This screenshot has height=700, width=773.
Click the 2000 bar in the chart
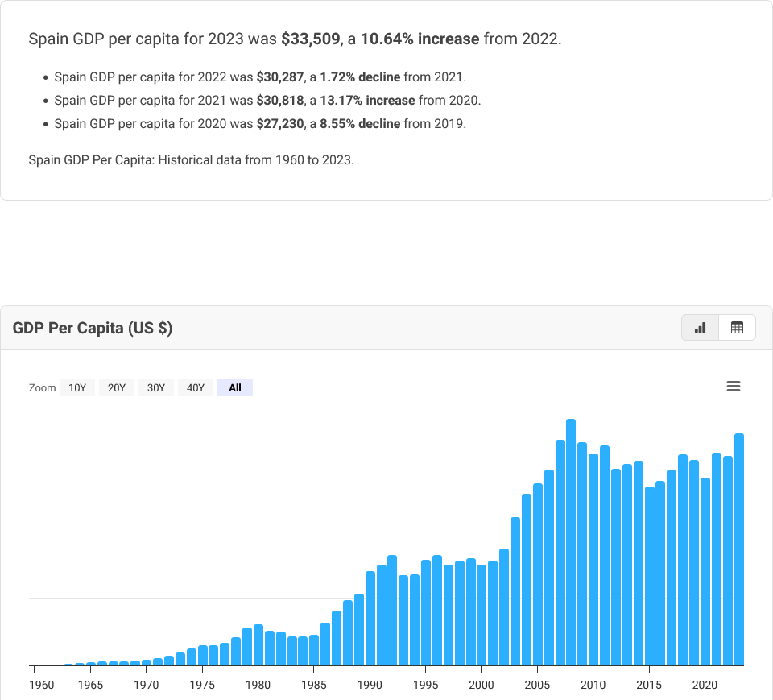point(482,615)
